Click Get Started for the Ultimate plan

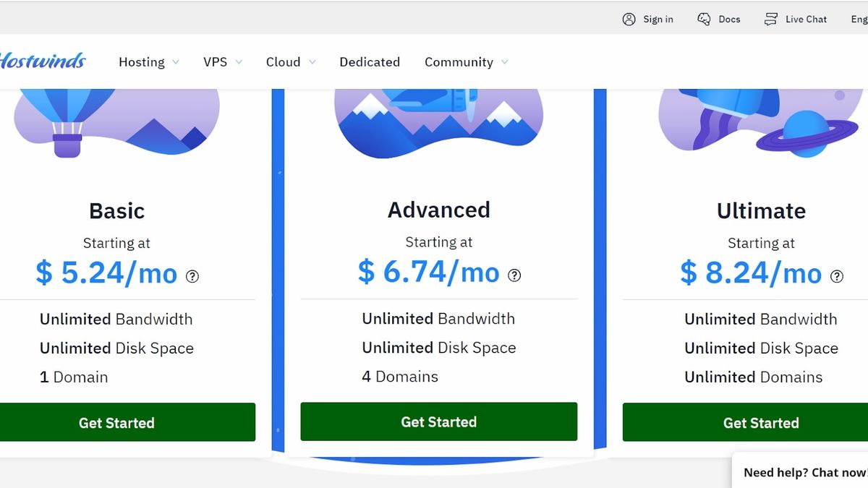point(761,423)
